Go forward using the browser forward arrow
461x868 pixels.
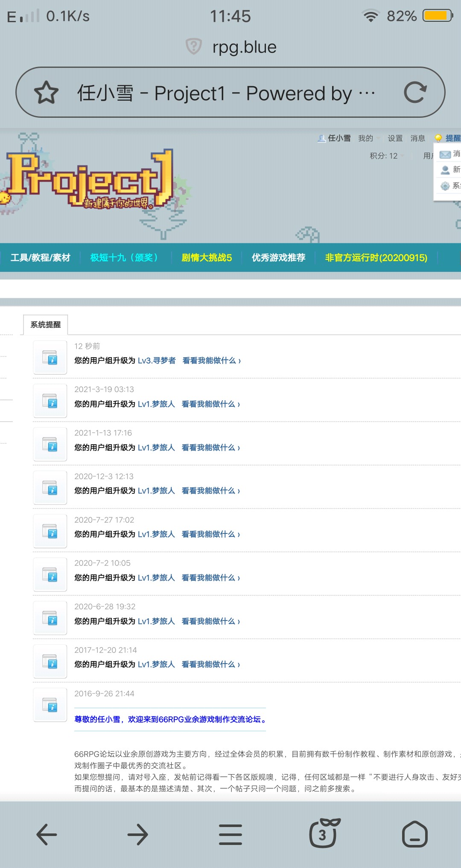click(138, 834)
